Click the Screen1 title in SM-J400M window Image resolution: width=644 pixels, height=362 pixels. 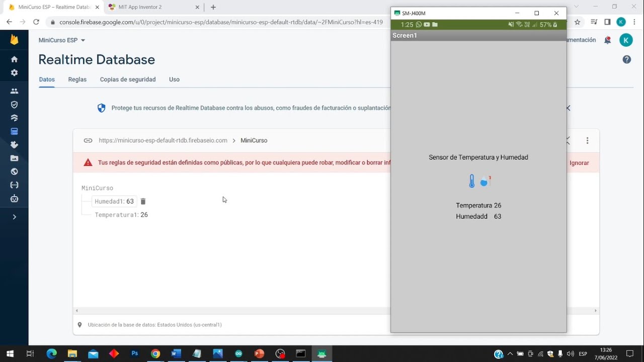tap(405, 36)
